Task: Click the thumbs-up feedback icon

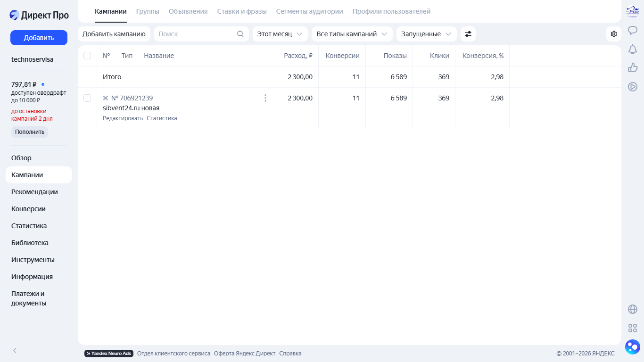Action: coord(633,67)
